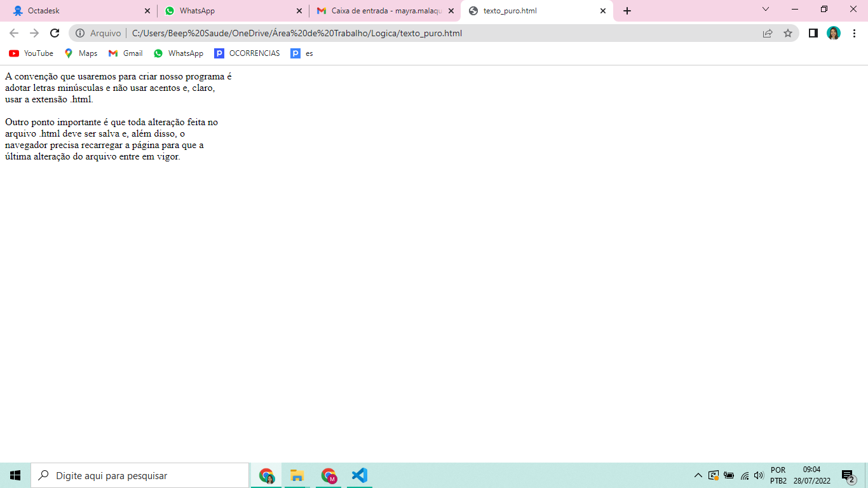
Task: Open Visual Studio Code from taskbar
Action: pos(360,475)
